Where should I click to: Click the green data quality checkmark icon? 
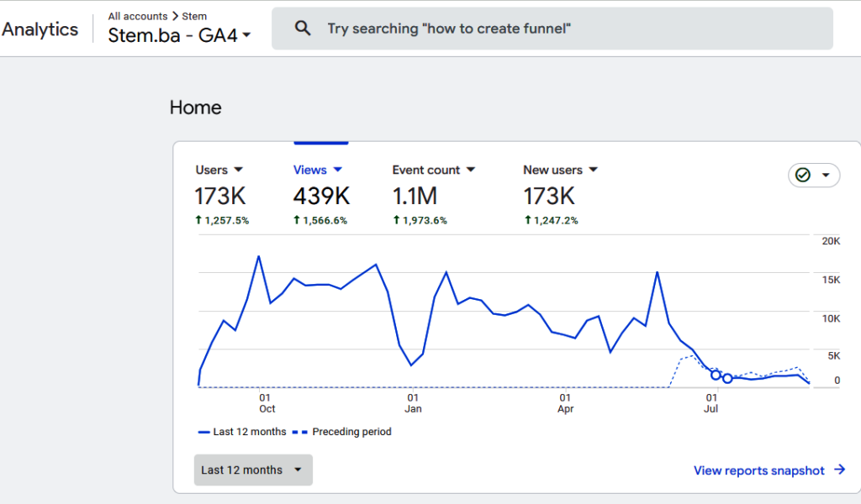803,175
